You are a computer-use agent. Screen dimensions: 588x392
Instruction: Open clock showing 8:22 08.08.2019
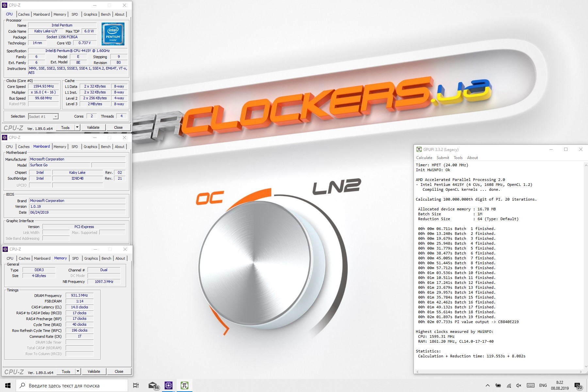coord(560,385)
